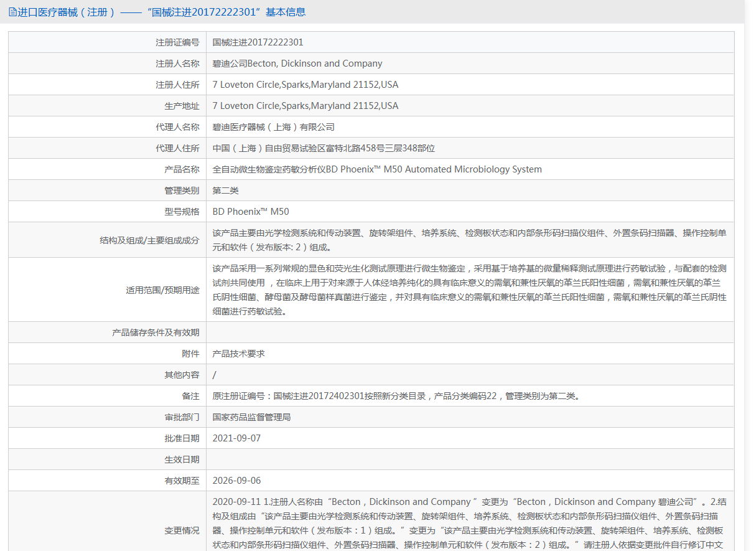
Task: Click the label 注册人名称
Action: [177, 64]
